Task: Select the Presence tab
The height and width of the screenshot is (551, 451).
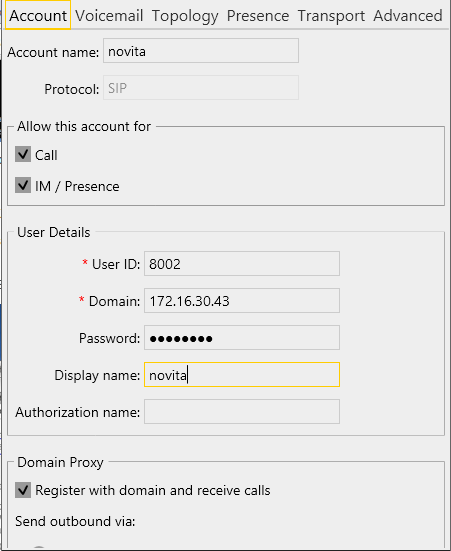Action: tap(258, 16)
